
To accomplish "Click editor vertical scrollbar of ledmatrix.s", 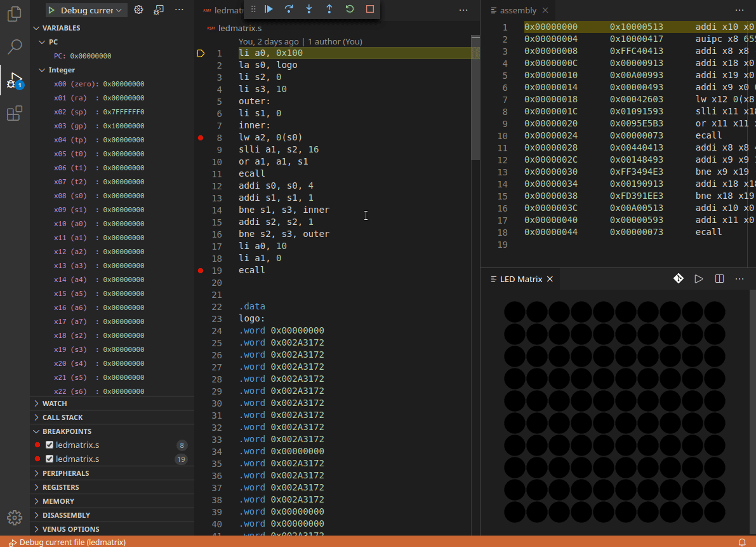I will pos(475,98).
